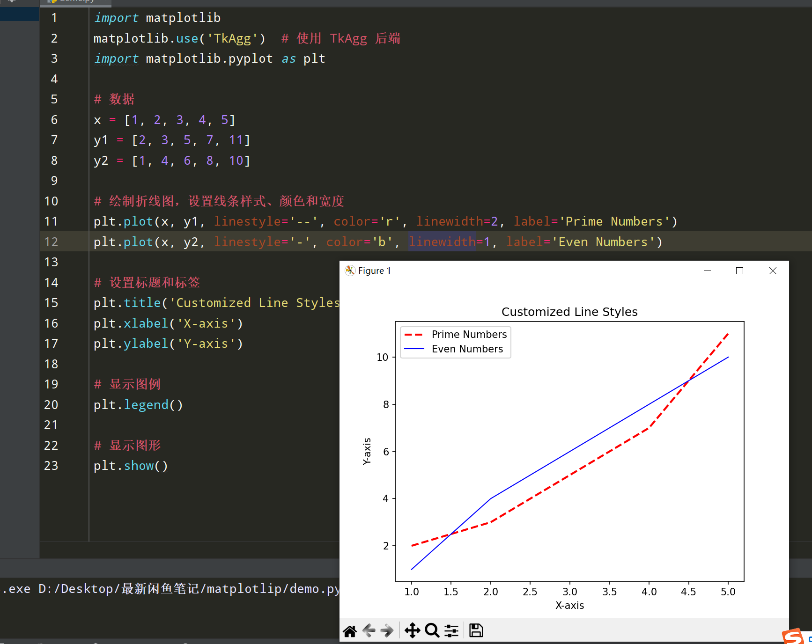This screenshot has height=644, width=812.
Task: Click the y-axis tick label 10
Action: (383, 358)
